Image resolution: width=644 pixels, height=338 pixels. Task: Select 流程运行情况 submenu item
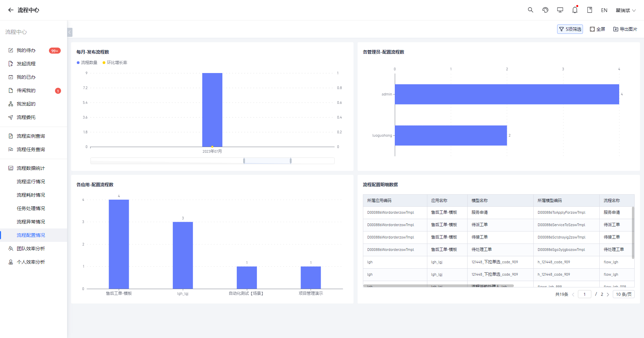coord(34,182)
